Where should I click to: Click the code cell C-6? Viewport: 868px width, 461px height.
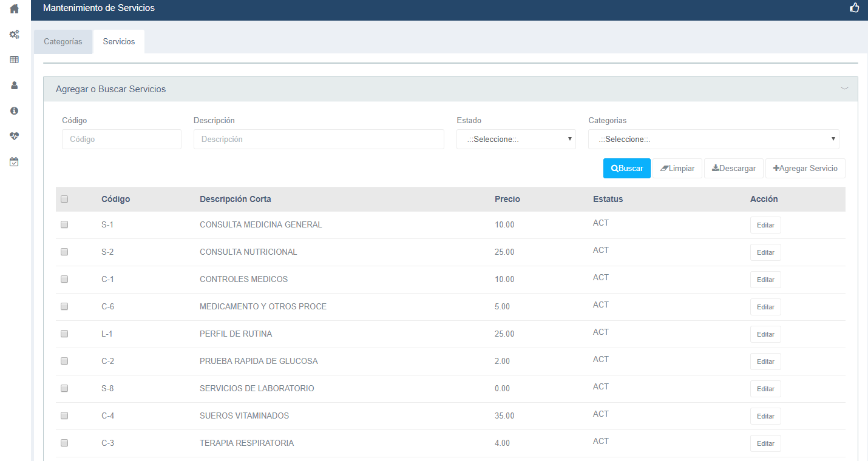[x=107, y=306]
